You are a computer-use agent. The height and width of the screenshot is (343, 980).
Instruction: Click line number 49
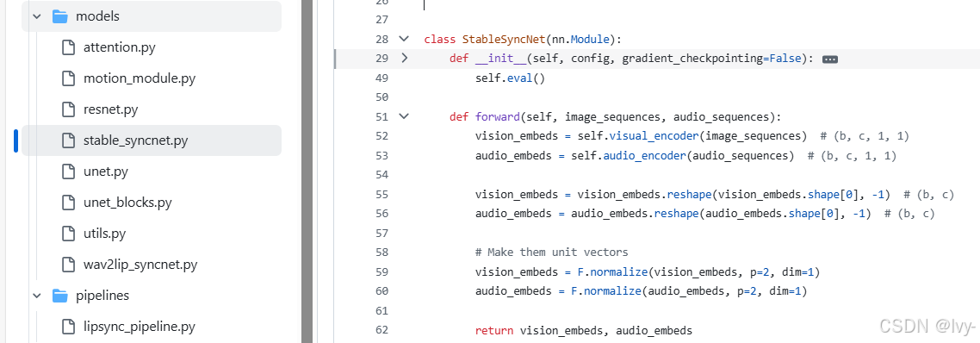[x=381, y=78]
